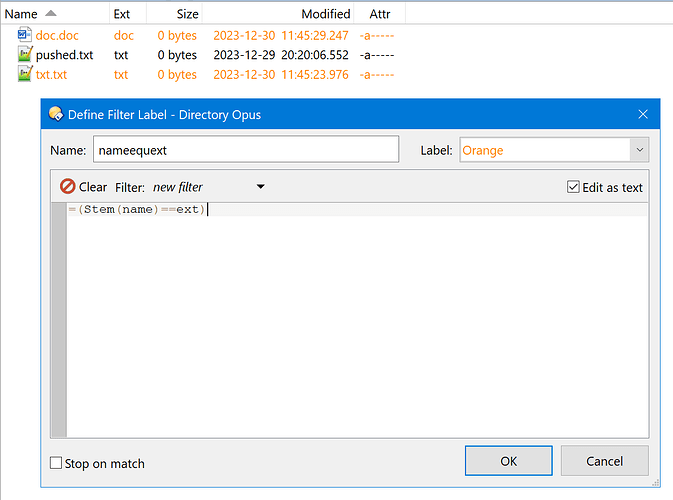Sort files by Size column header
This screenshot has height=500, width=673.
click(x=187, y=14)
